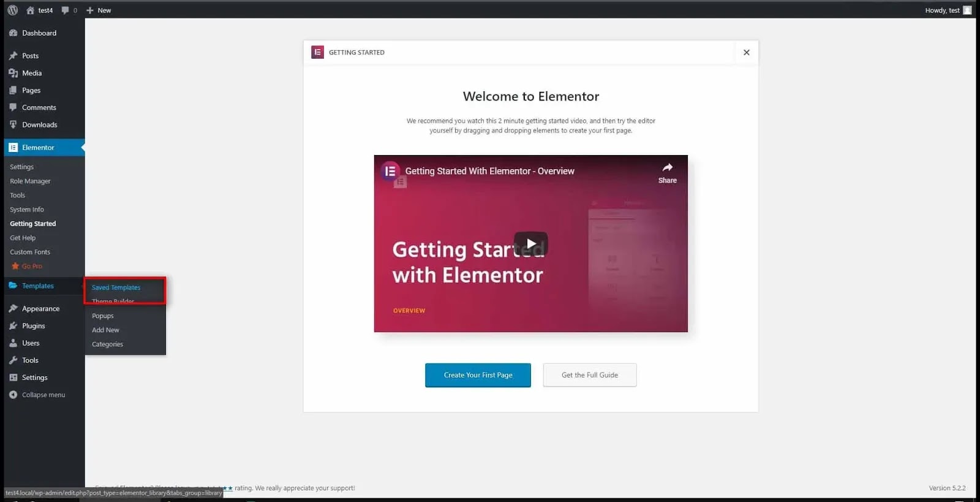This screenshot has height=502, width=980.
Task: Select Add New in Templates submenu
Action: tap(105, 330)
